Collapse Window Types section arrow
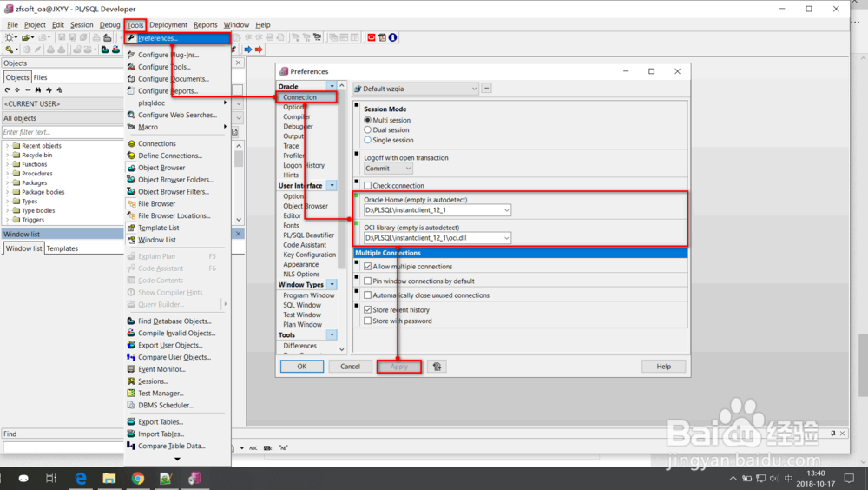 click(332, 284)
